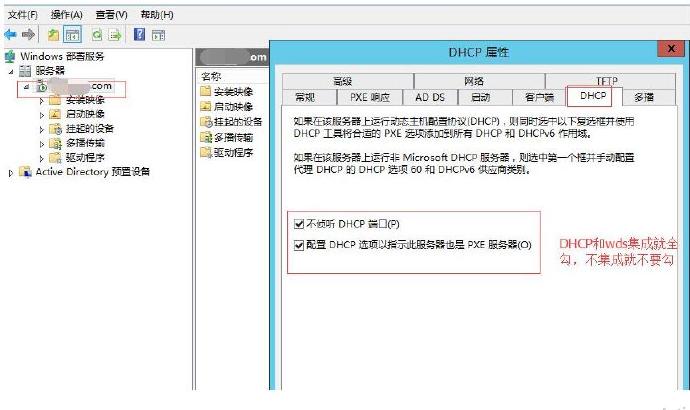Expand the 多播传输 tree node

click(42, 144)
